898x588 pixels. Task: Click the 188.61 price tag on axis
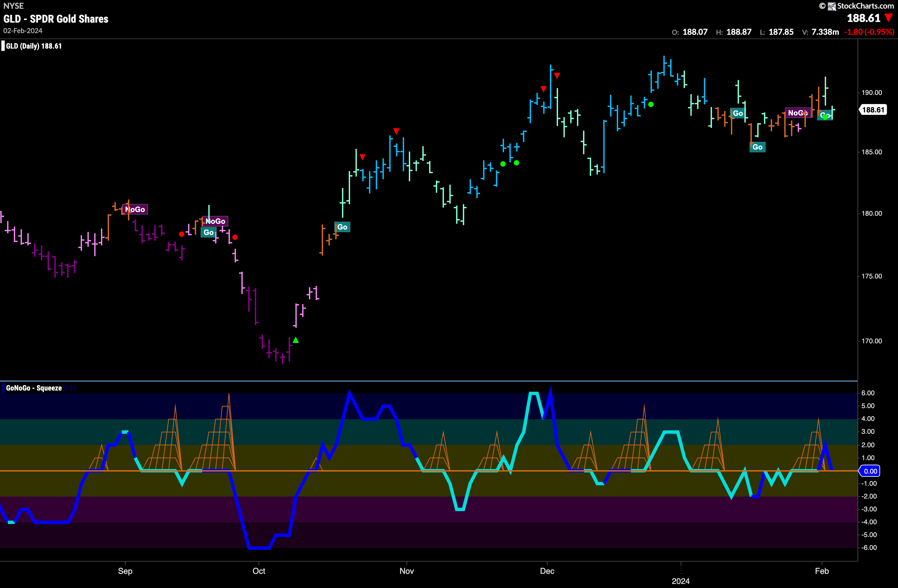[x=873, y=110]
